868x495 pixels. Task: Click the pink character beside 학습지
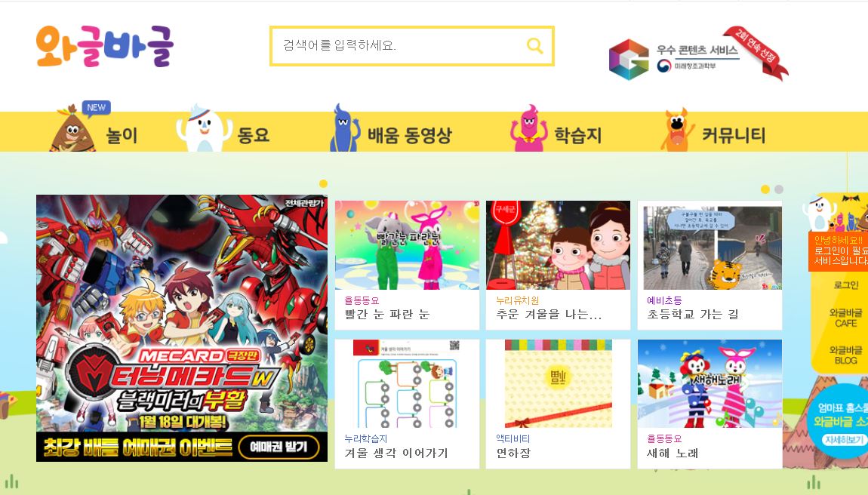point(528,128)
